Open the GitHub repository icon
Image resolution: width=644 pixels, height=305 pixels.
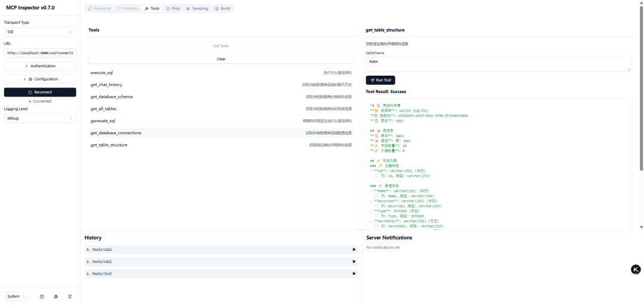pos(70,297)
